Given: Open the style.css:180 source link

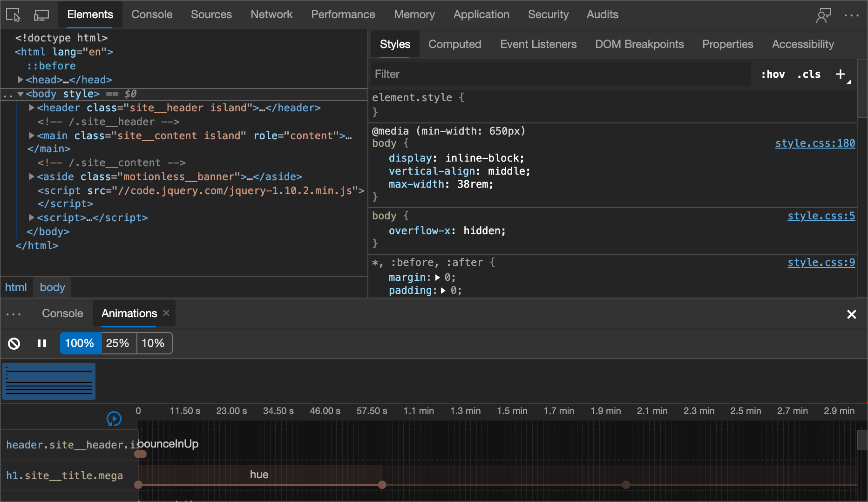Looking at the screenshot, I should (x=815, y=143).
